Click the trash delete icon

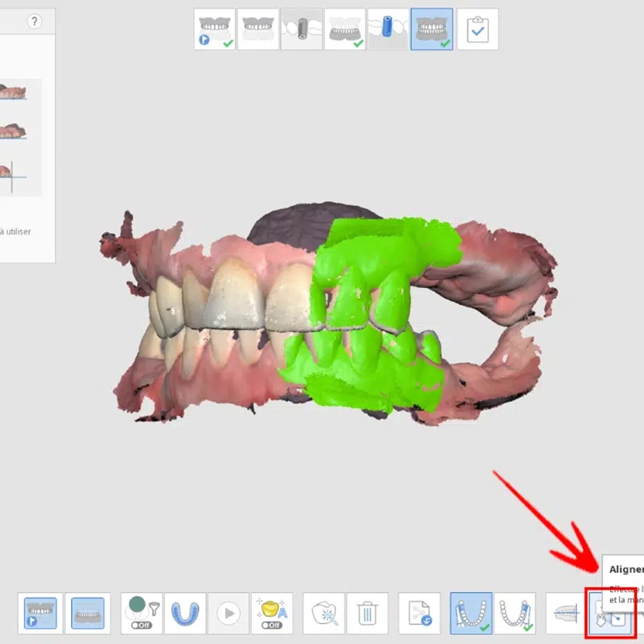(367, 613)
